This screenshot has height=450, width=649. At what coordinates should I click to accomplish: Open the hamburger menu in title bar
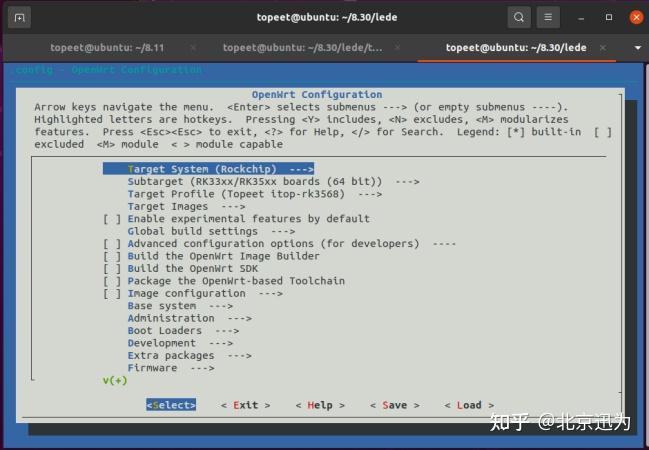pyautogui.click(x=548, y=17)
